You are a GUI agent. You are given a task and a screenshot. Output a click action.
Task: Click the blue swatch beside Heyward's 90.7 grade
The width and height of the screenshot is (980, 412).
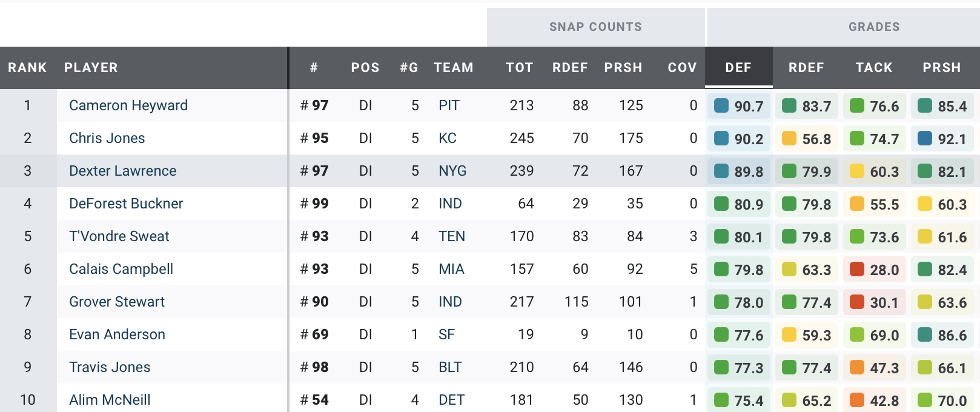pyautogui.click(x=721, y=106)
